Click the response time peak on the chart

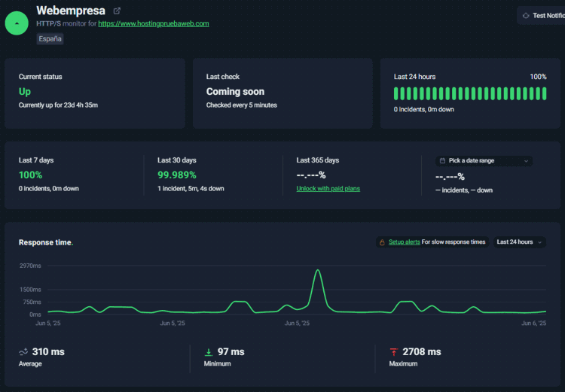click(x=318, y=270)
